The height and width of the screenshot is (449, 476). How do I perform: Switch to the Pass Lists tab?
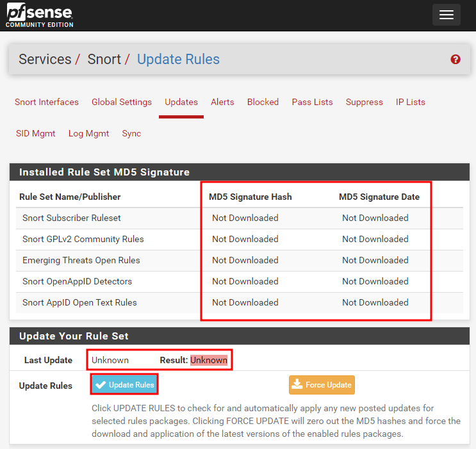pyautogui.click(x=312, y=102)
